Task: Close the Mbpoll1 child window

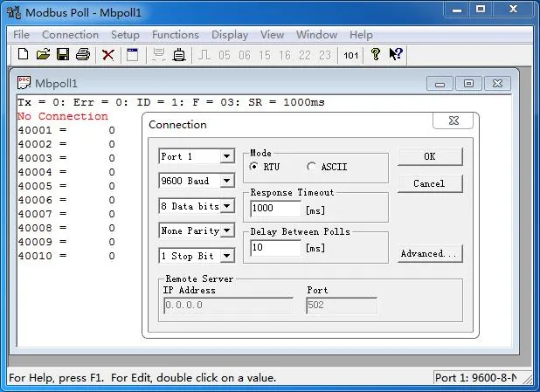Action: (x=497, y=84)
